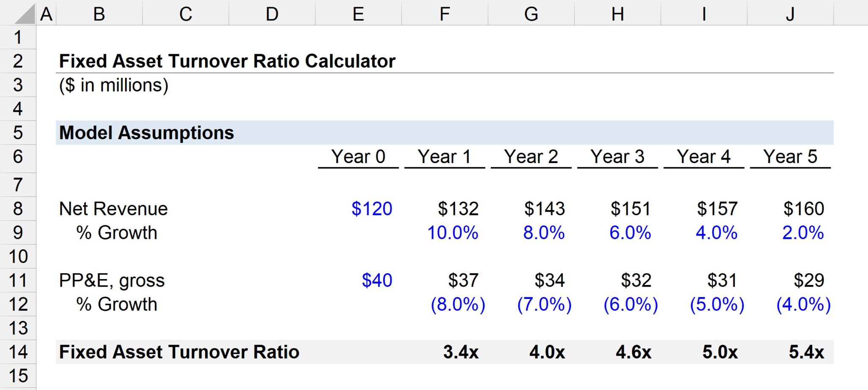Select column E header
868x390 pixels.
click(358, 14)
